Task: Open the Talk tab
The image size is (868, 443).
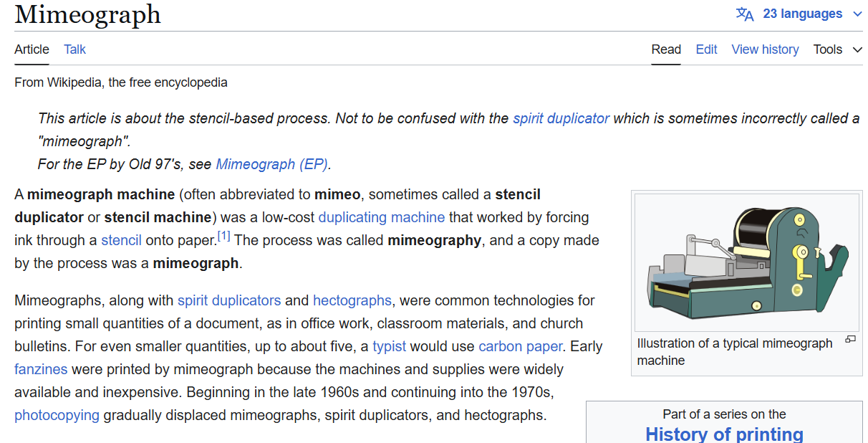Action: click(x=74, y=49)
